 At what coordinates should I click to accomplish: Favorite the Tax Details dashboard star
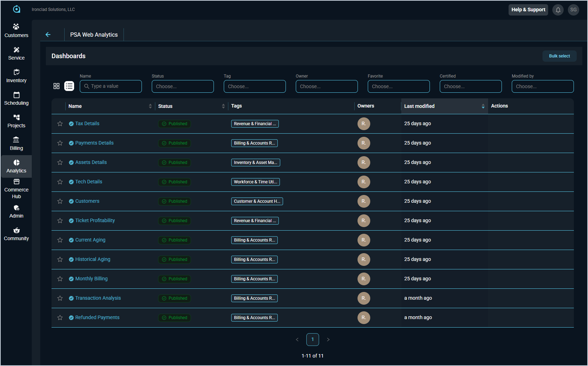(x=60, y=124)
